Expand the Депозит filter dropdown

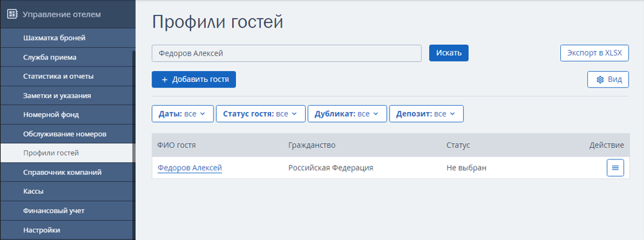(x=427, y=114)
